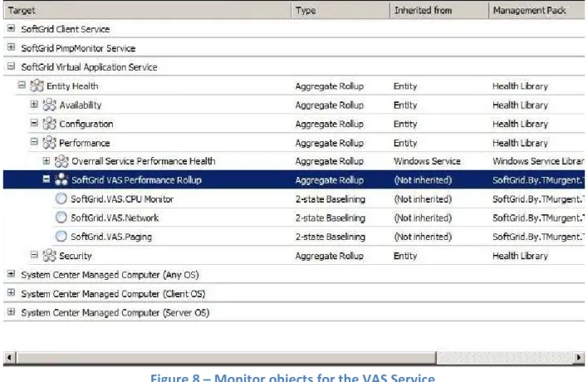Sort by the Inherited from column header

pyautogui.click(x=439, y=11)
